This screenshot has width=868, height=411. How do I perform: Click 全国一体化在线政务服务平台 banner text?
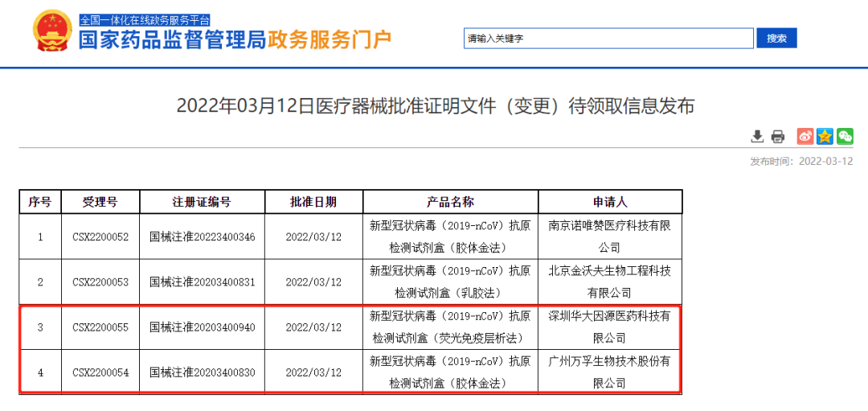pos(145,20)
